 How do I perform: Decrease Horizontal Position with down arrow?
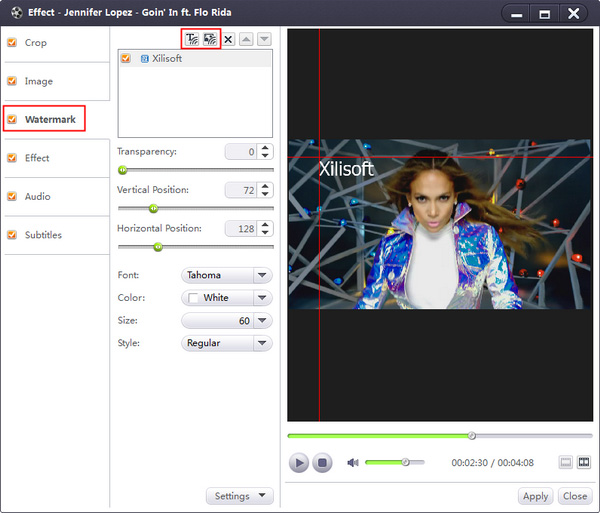pyautogui.click(x=265, y=233)
